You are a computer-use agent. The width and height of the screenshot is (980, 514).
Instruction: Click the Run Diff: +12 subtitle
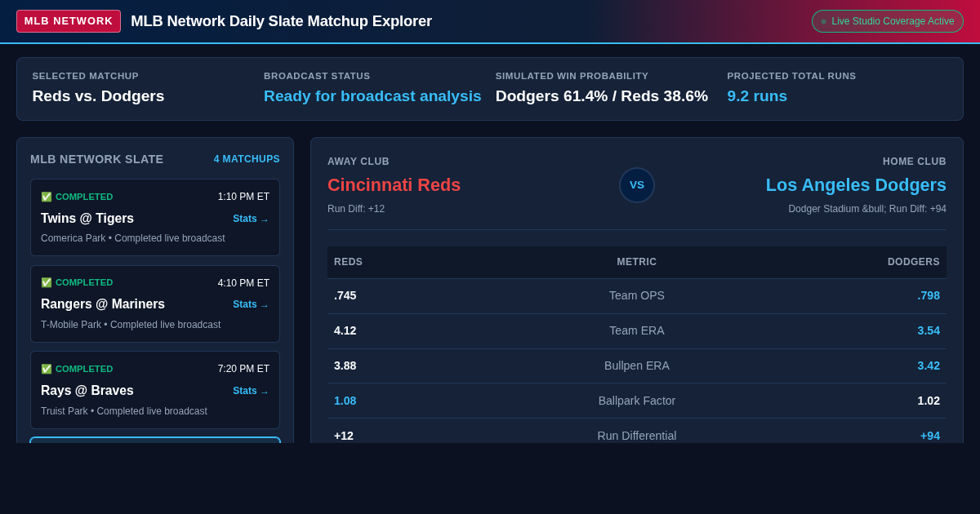tap(356, 209)
